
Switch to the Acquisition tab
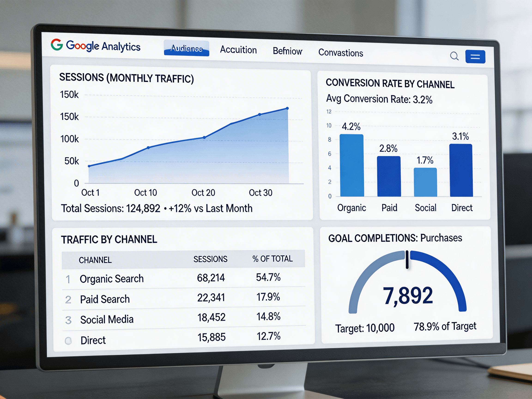238,50
